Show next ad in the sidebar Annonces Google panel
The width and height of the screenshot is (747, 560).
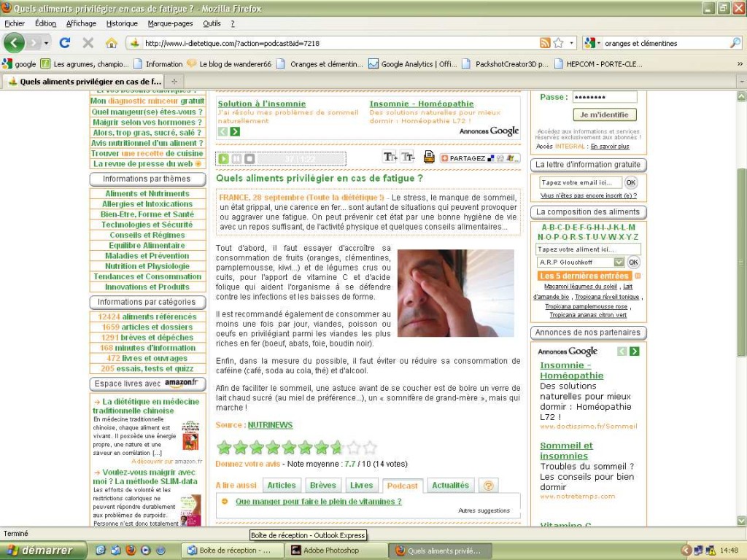pyautogui.click(x=634, y=351)
